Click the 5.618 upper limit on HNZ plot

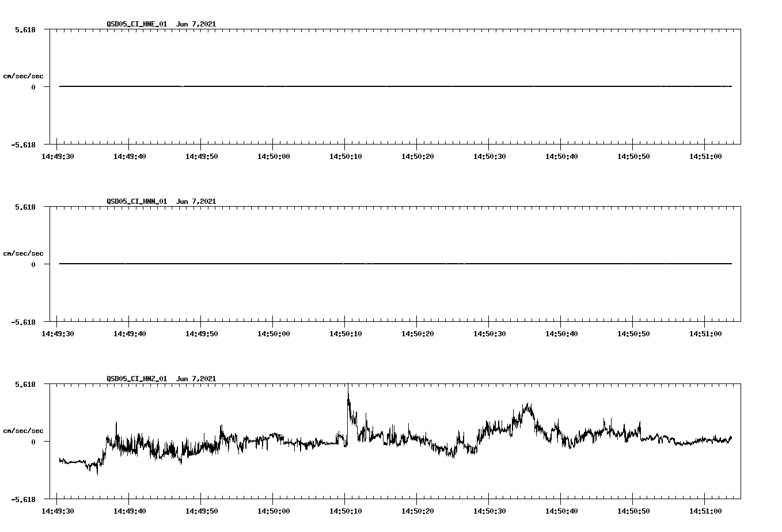point(26,384)
